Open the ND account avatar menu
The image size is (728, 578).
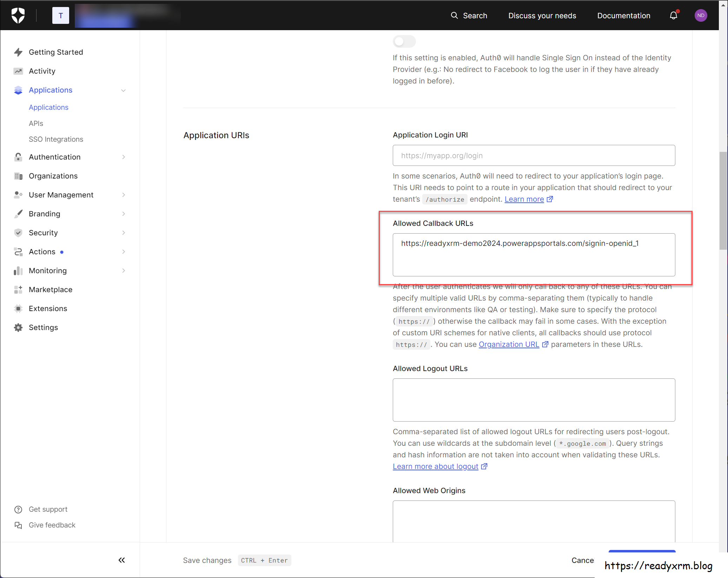pyautogui.click(x=701, y=15)
